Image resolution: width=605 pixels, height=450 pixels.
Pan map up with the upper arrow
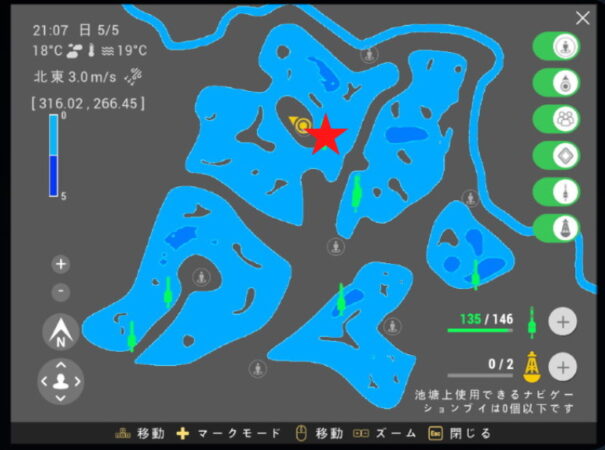coord(61,366)
